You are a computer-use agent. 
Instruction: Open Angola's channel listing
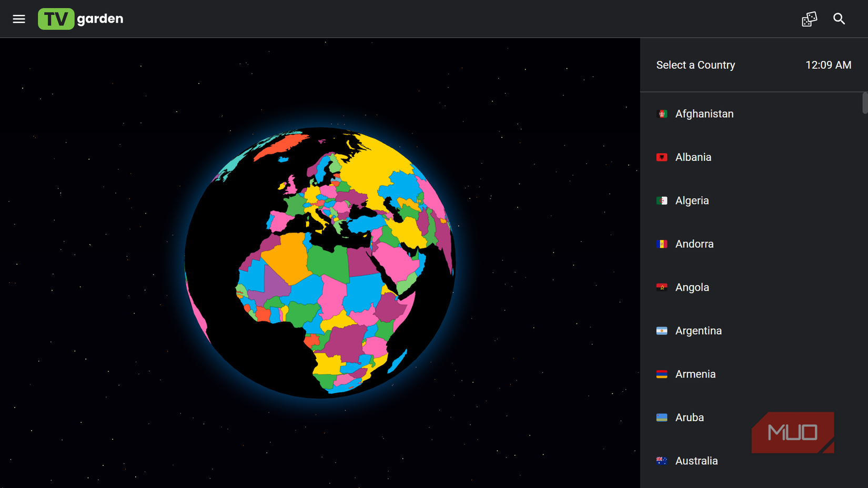692,287
